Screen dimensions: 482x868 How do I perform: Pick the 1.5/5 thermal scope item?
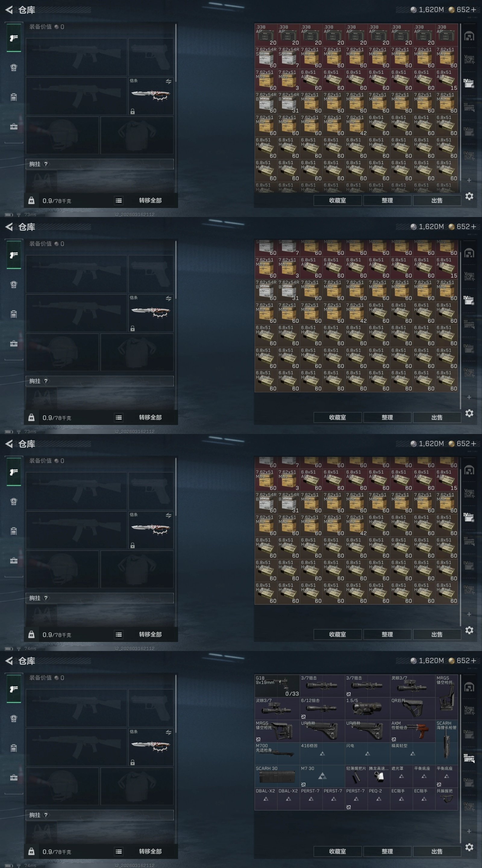tap(367, 708)
